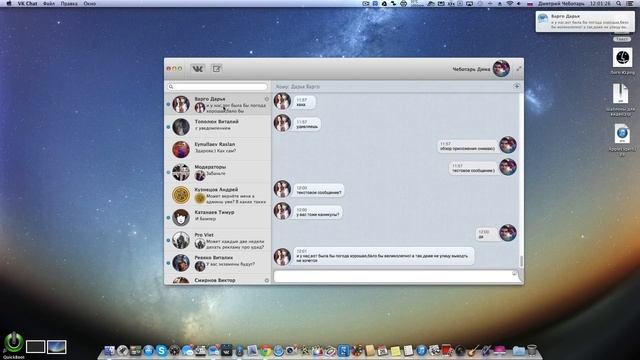The width and height of the screenshot is (640, 360).
Task: Click the AirPlay display icon in menu bar
Action: [469, 3]
